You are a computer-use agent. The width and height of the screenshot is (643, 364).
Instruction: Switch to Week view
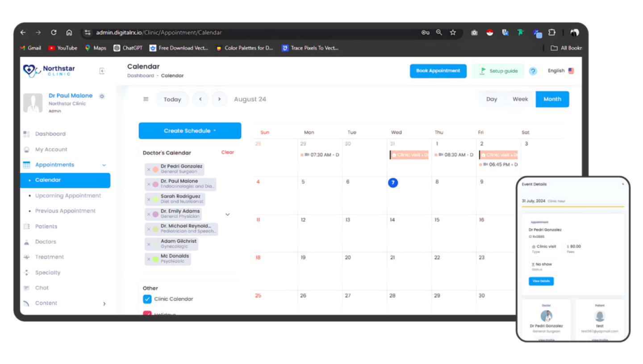(x=520, y=99)
